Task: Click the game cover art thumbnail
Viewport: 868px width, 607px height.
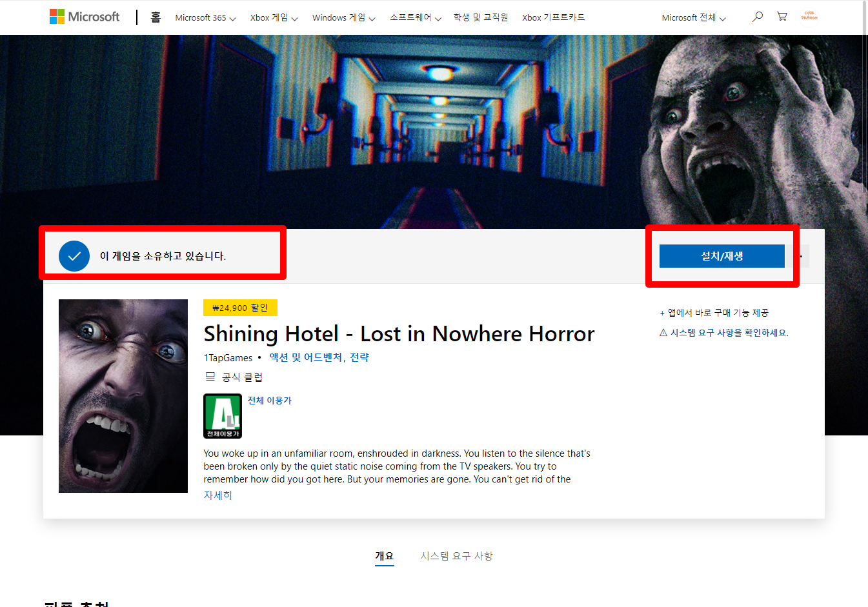Action: (123, 396)
